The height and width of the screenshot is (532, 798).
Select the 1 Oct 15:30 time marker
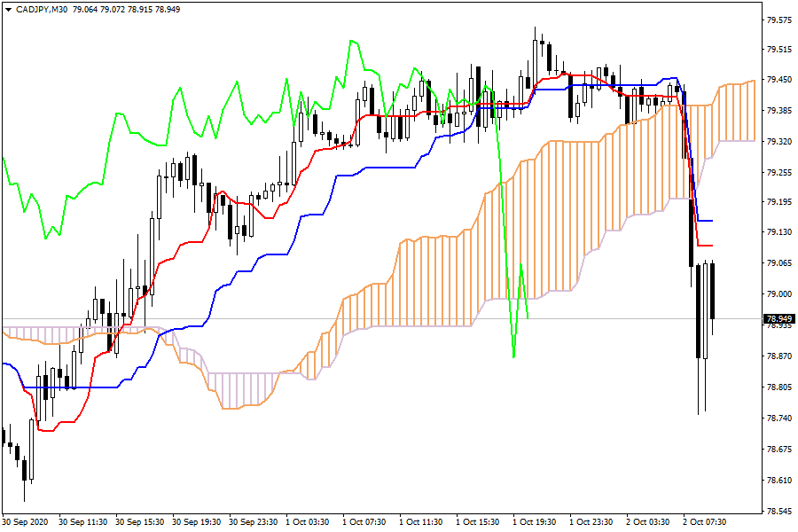coord(478,522)
